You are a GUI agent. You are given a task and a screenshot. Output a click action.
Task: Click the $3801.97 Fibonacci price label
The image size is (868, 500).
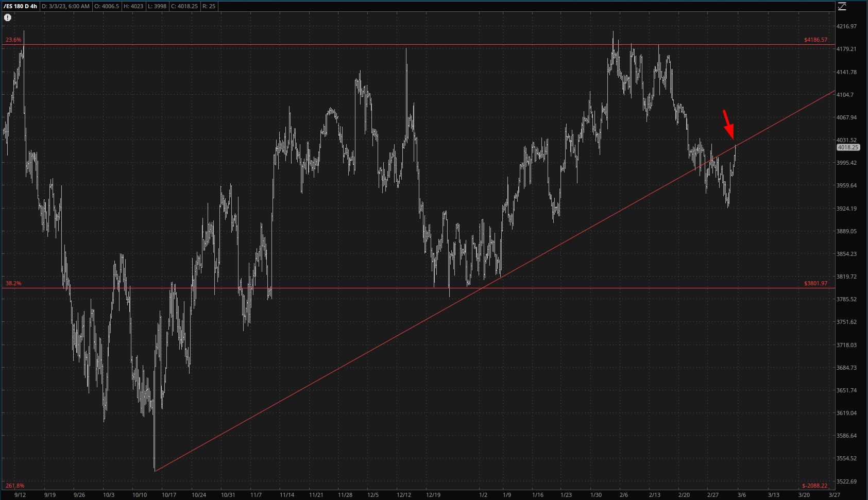[815, 283]
